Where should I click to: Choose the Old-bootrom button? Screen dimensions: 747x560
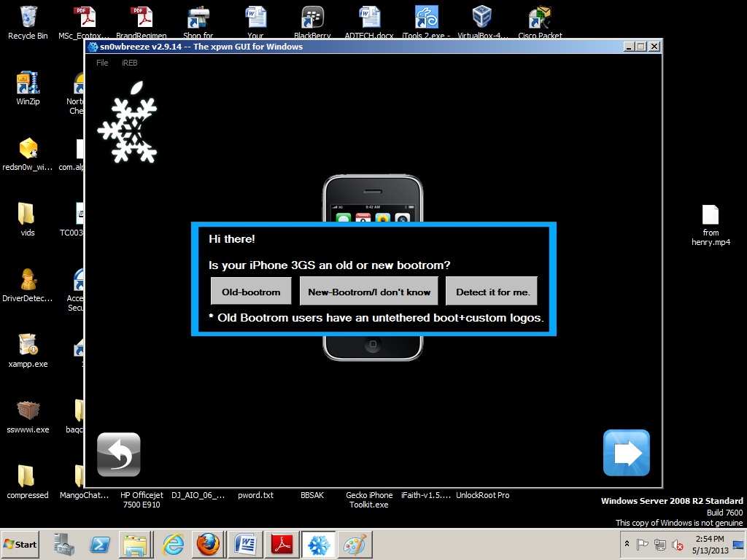251,292
